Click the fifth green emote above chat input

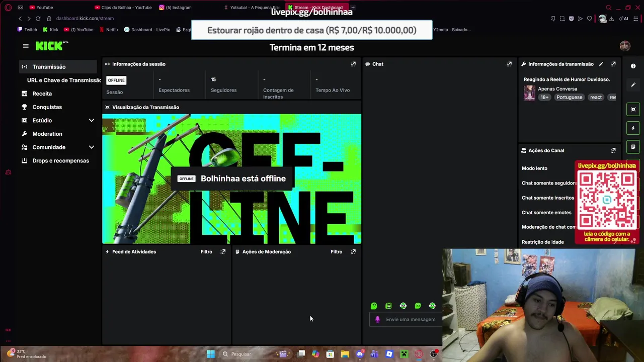(432, 306)
